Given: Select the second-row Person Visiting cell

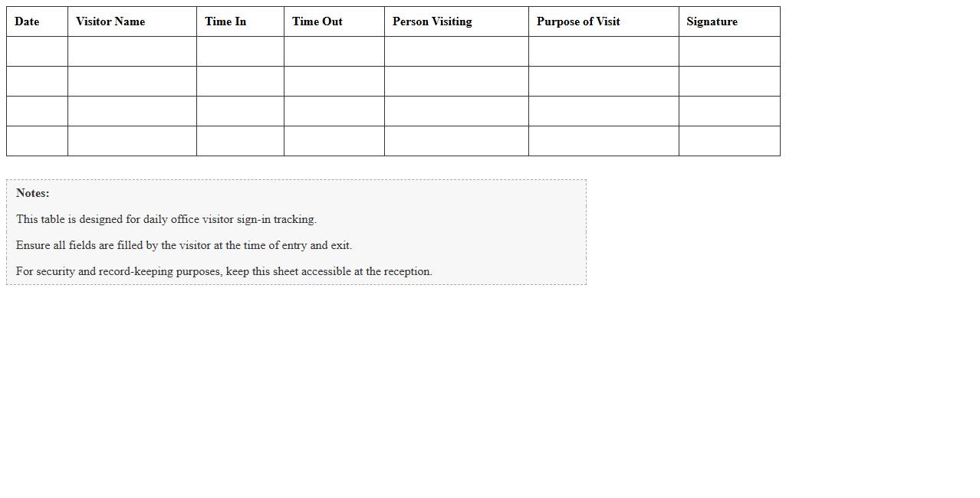Looking at the screenshot, I should [x=456, y=81].
